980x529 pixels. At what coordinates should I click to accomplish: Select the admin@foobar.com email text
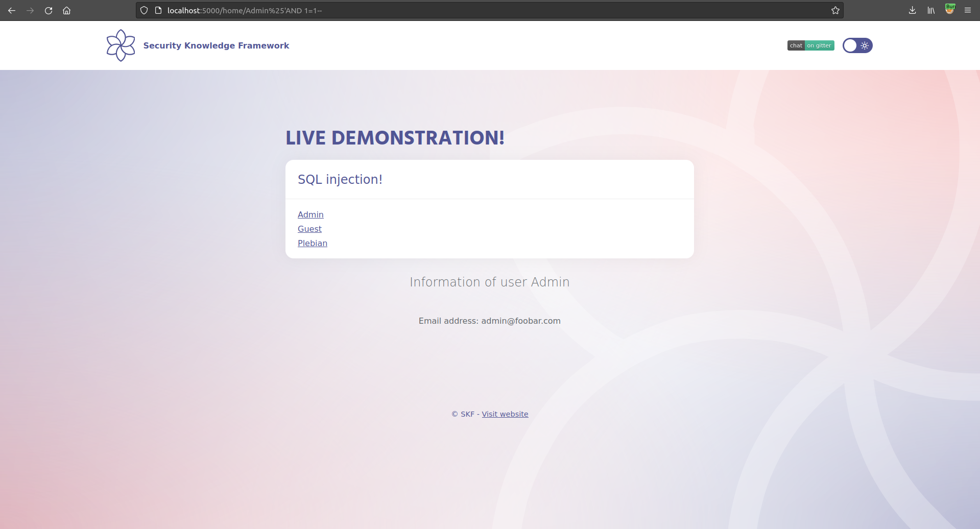tap(521, 321)
